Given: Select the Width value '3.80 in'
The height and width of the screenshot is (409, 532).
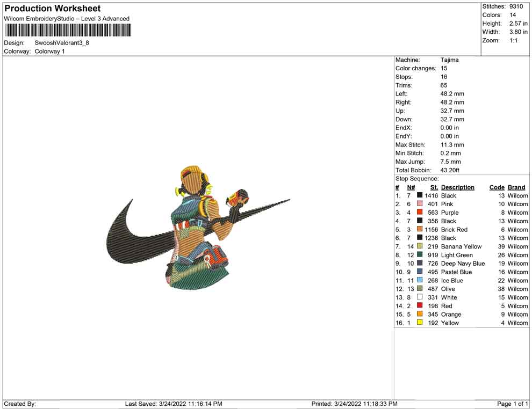Looking at the screenshot, I should 519,32.
